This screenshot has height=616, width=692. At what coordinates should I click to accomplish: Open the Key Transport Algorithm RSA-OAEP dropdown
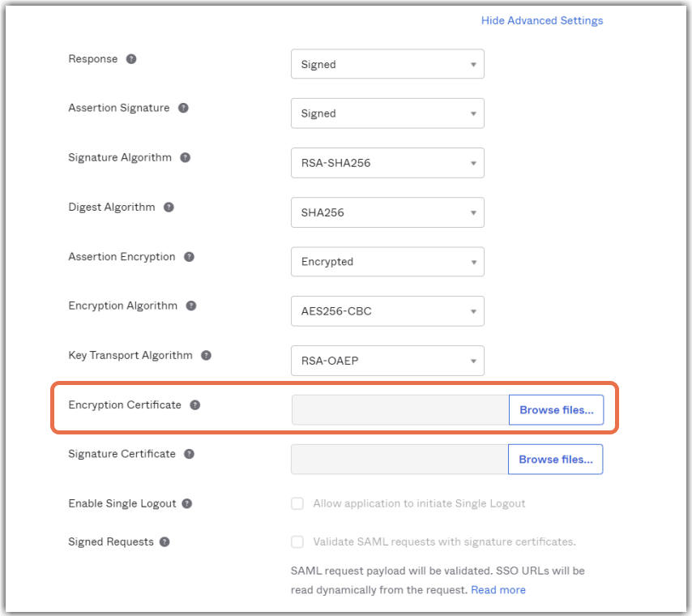[387, 361]
